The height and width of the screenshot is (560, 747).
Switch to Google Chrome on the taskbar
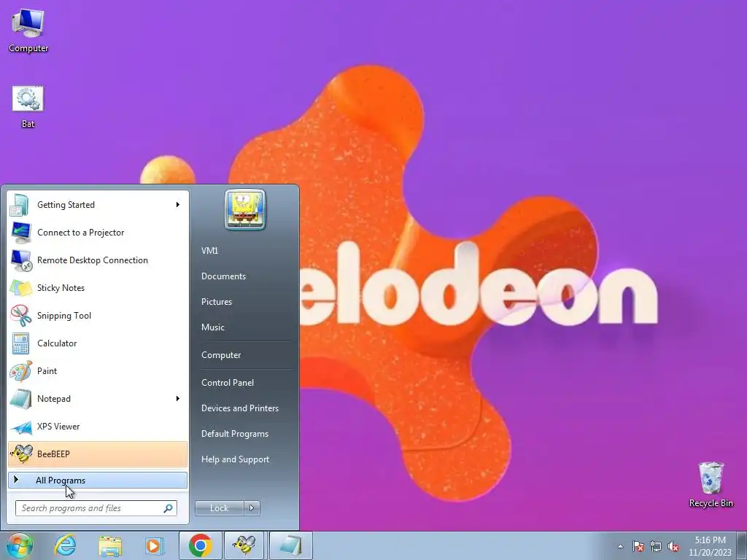pos(200,545)
